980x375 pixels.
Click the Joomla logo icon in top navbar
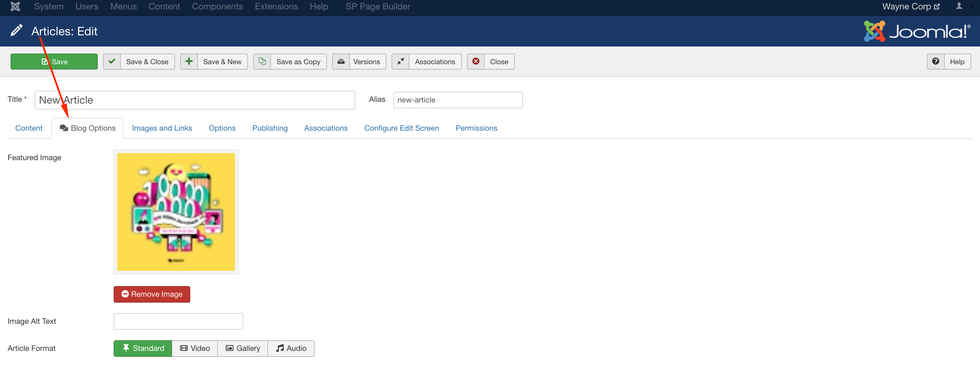click(x=15, y=6)
